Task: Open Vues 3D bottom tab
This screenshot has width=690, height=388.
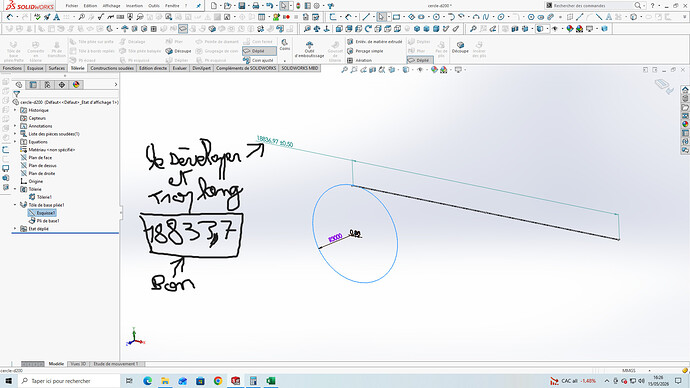Action: pyautogui.click(x=78, y=364)
